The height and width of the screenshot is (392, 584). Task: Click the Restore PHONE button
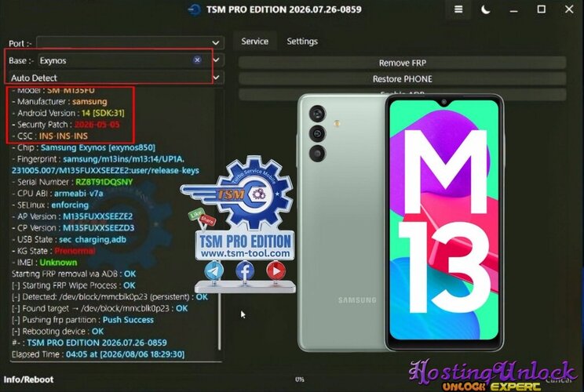[x=402, y=79]
